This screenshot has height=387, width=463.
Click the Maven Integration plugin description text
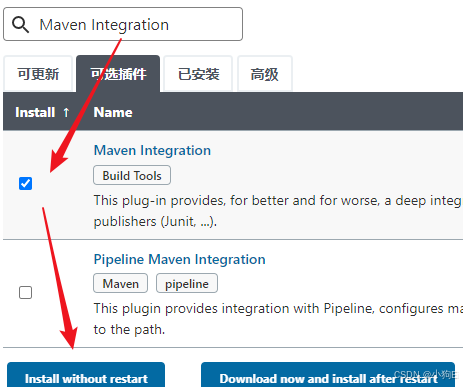point(277,211)
